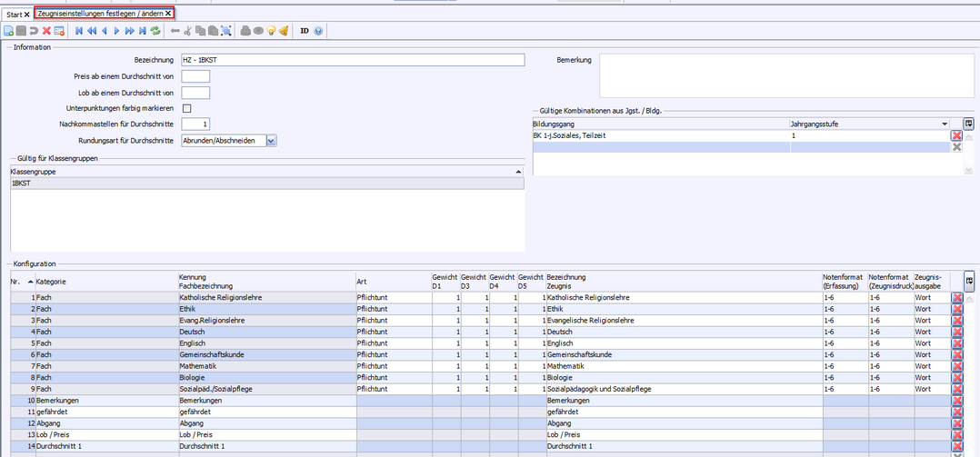This screenshot has width=980, height=457.
Task: Click the green refresh icon
Action: tap(155, 31)
